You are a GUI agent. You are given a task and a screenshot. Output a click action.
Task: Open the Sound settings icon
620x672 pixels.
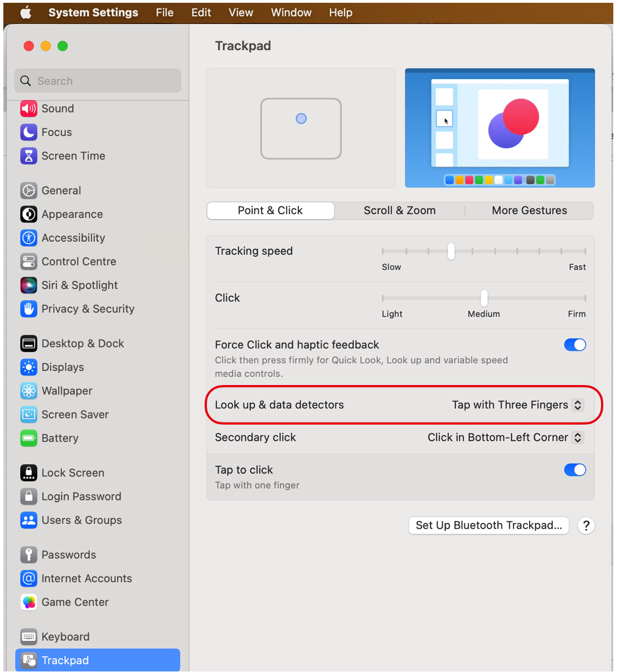tap(28, 108)
